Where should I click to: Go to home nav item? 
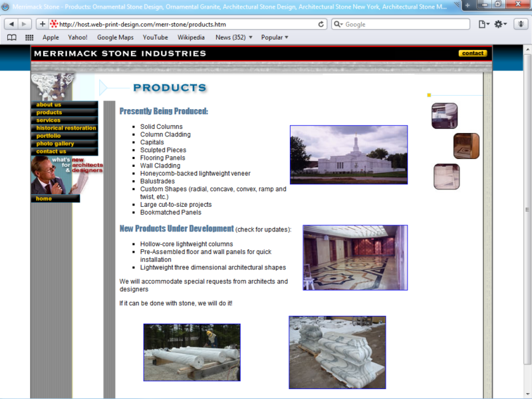[x=55, y=198]
